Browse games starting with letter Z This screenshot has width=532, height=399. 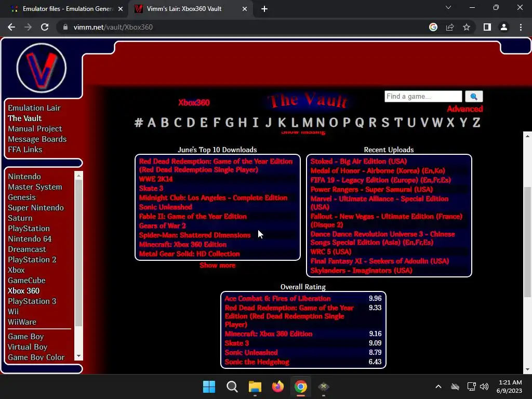click(x=476, y=122)
